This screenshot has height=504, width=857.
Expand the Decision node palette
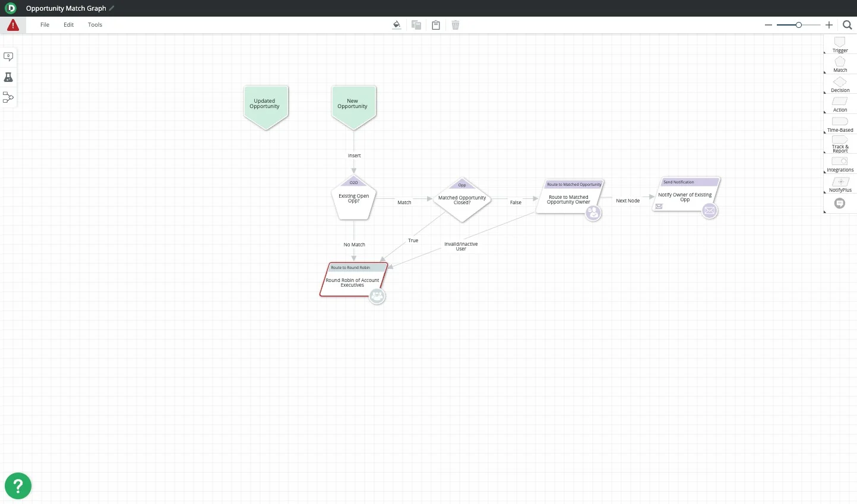pos(840,84)
